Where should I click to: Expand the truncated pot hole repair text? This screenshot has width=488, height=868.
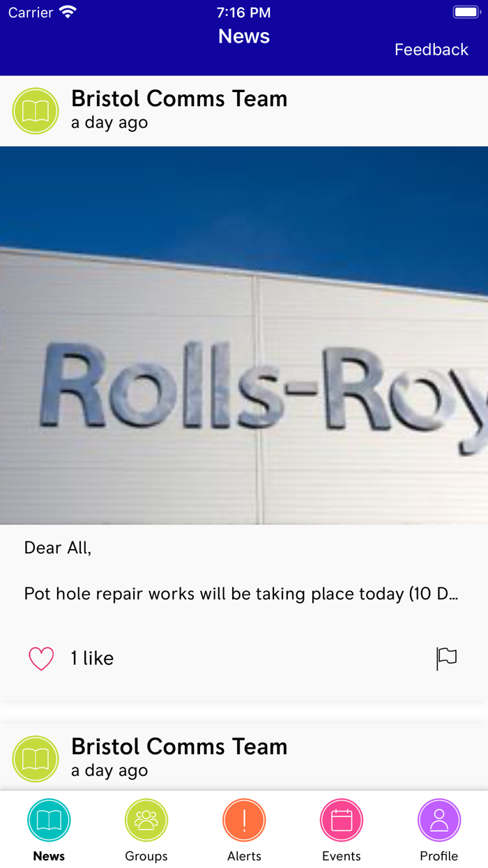(x=241, y=594)
